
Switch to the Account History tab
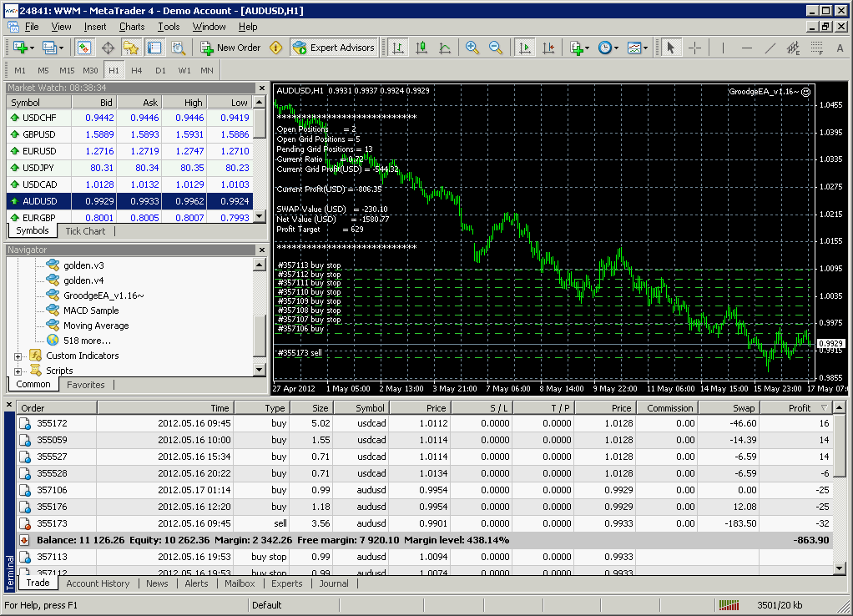(x=98, y=583)
